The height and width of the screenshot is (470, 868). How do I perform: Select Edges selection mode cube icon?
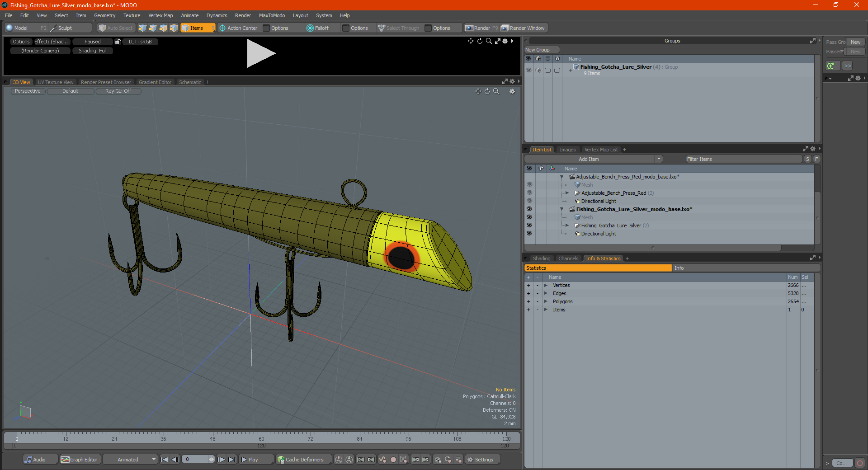[153, 28]
